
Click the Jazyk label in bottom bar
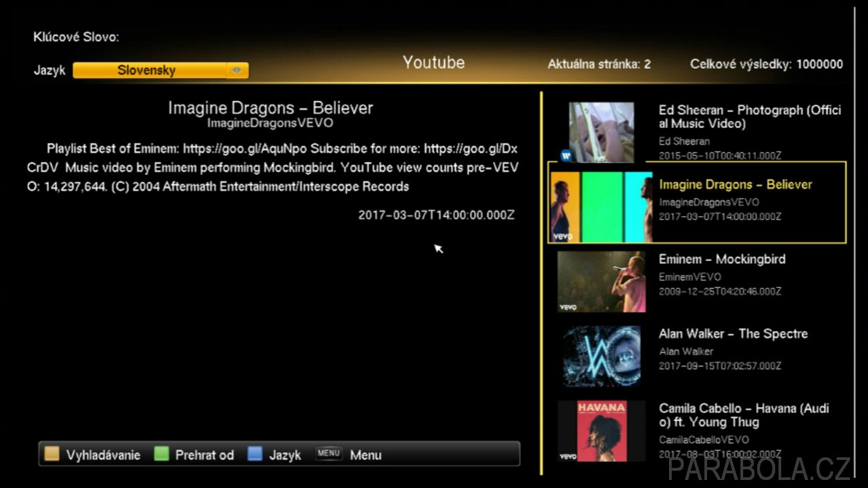click(x=285, y=455)
